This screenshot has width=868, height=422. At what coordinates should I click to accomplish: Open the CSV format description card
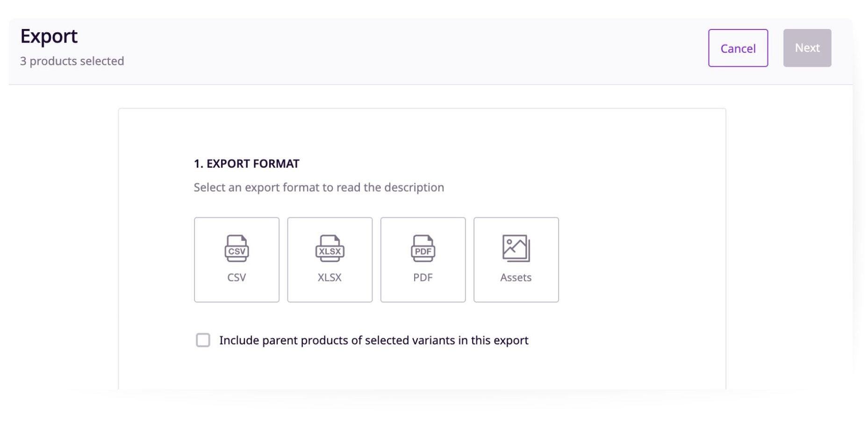click(x=236, y=259)
